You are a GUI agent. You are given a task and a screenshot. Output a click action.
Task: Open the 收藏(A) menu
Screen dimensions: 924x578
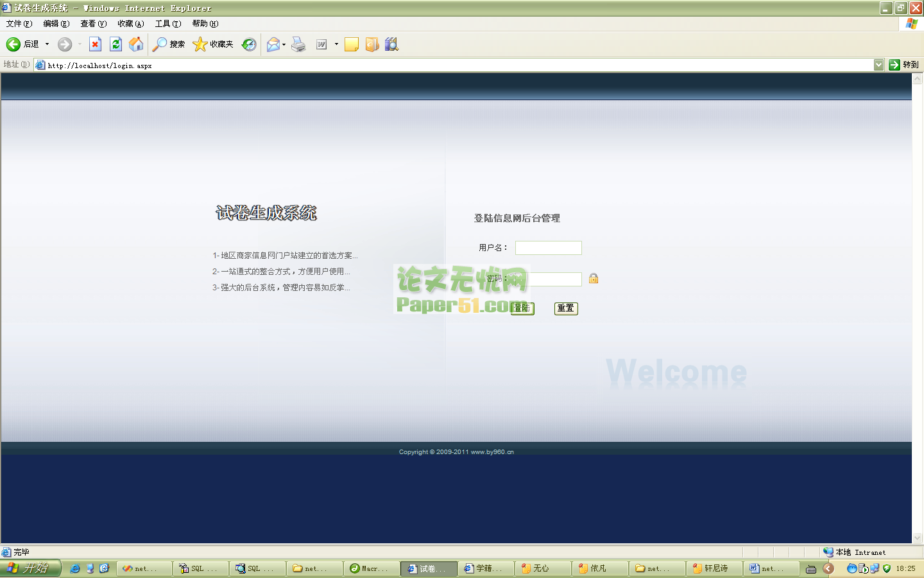pos(131,24)
